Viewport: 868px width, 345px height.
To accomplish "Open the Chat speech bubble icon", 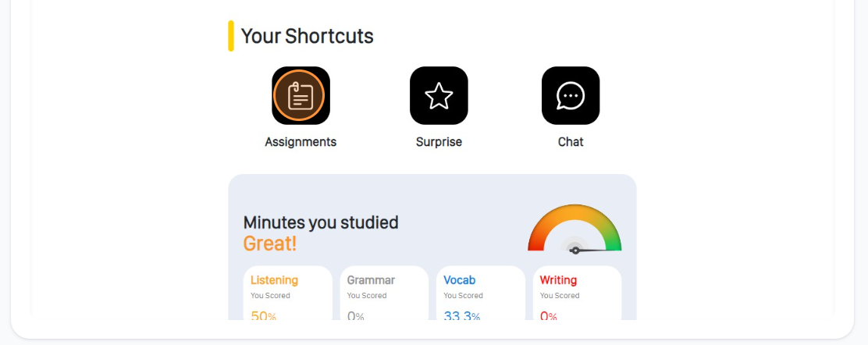I will (x=570, y=95).
